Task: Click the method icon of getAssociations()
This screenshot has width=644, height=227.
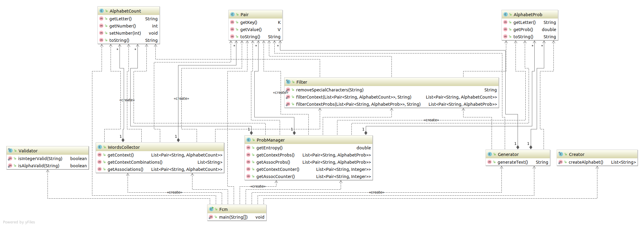Action: click(100, 169)
